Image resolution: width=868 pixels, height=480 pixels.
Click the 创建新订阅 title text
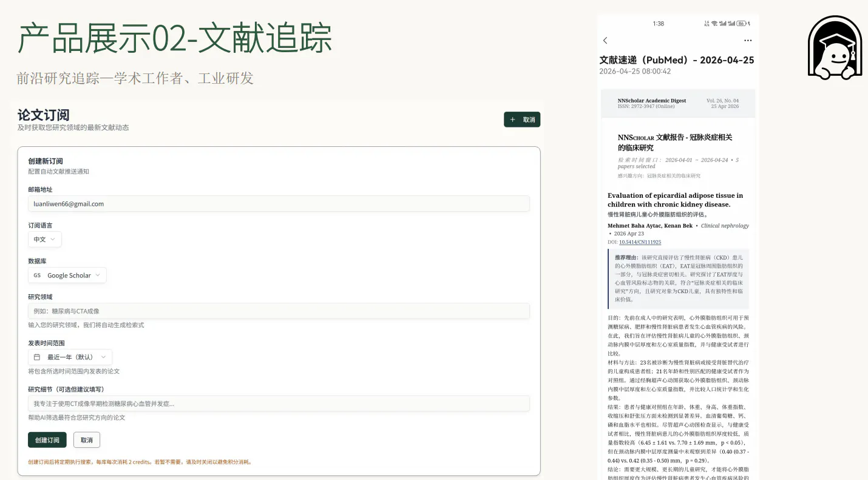point(46,161)
